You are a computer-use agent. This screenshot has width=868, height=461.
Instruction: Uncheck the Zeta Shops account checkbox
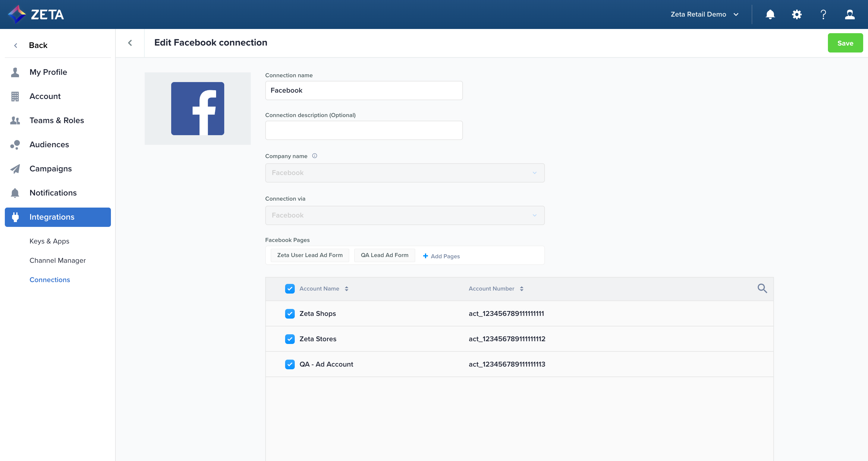(290, 314)
